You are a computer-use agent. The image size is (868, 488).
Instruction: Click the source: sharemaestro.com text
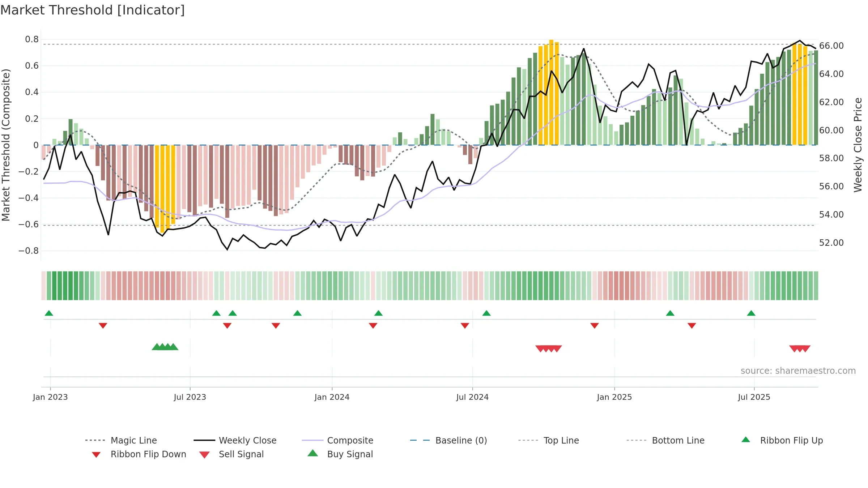798,371
